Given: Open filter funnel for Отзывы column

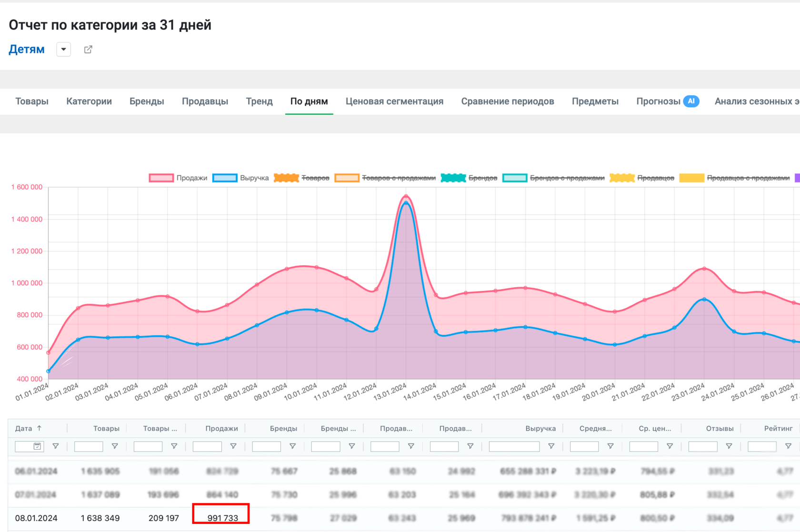Looking at the screenshot, I should point(729,446).
